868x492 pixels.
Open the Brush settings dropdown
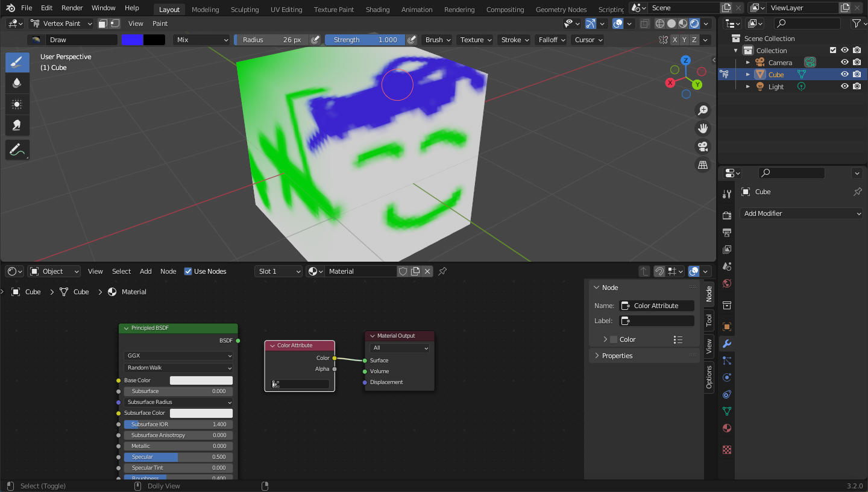pyautogui.click(x=438, y=40)
